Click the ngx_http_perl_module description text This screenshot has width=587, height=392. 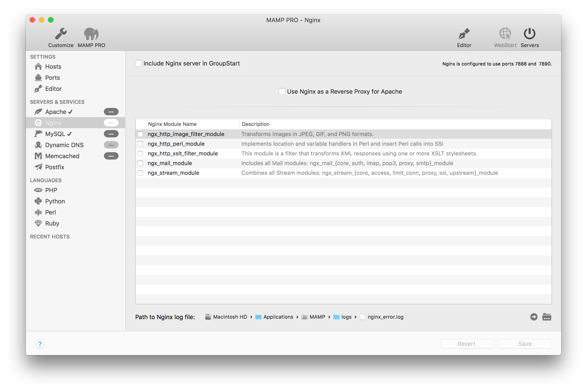pos(342,144)
